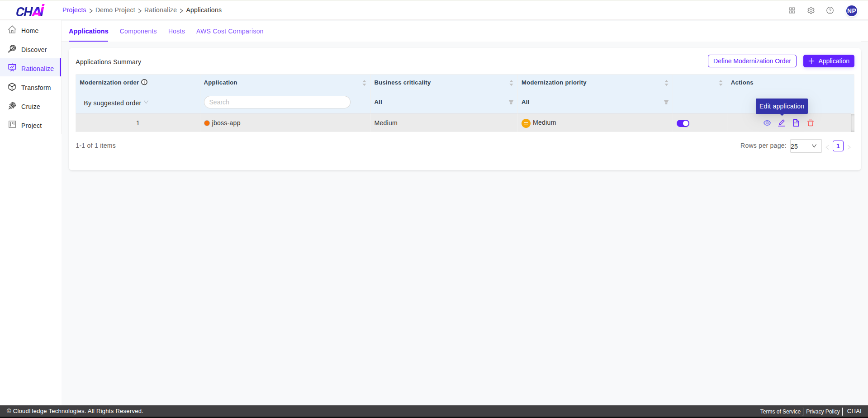The height and width of the screenshot is (418, 868).
Task: Click the Define Modernization Order button
Action: point(752,61)
